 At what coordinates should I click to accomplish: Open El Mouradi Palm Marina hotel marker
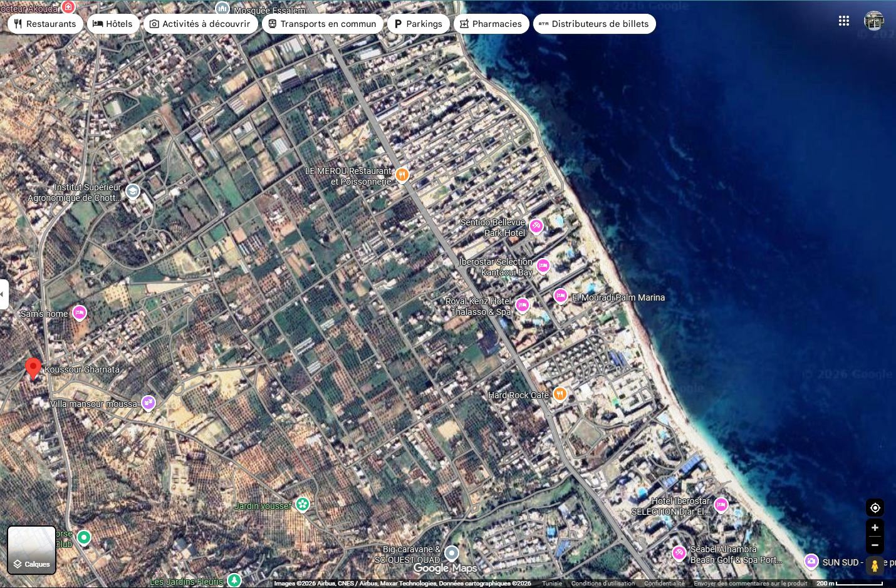(561, 296)
